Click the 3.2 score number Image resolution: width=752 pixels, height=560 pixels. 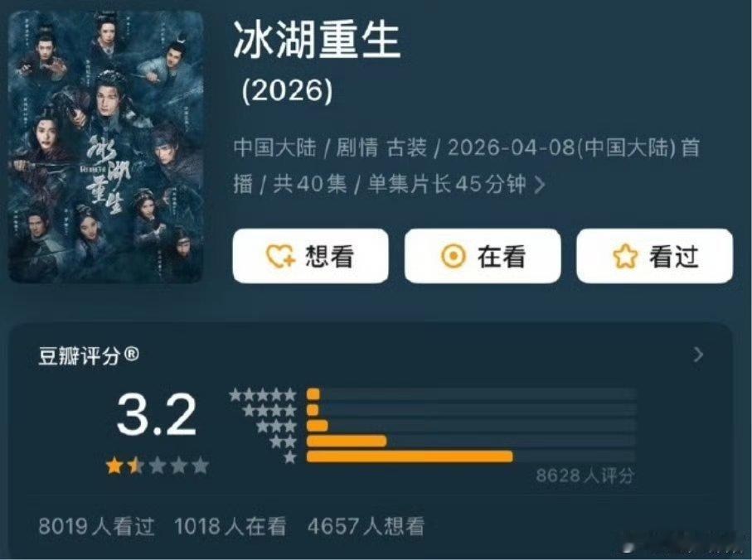point(157,415)
